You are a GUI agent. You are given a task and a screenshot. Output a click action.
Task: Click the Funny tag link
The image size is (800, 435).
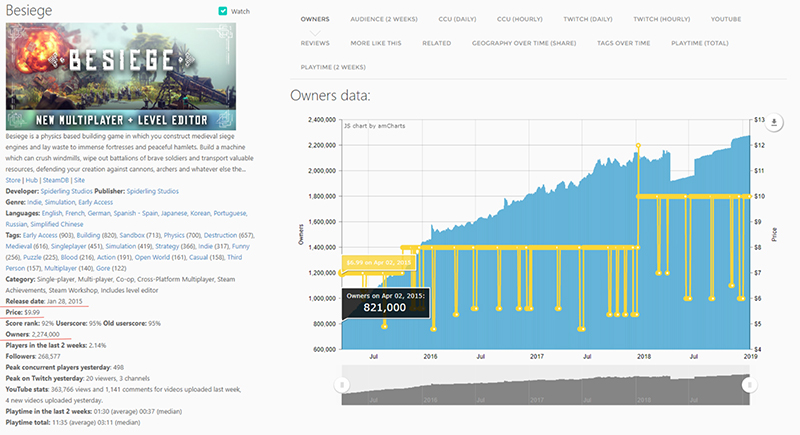(241, 246)
